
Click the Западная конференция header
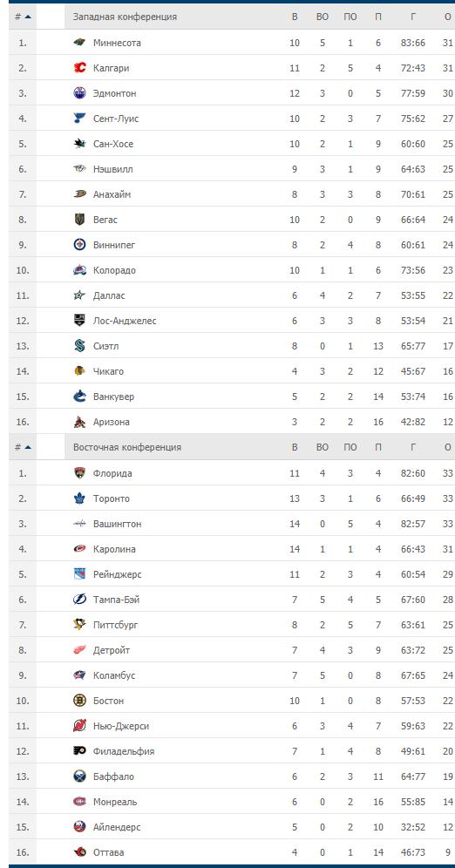tap(126, 17)
